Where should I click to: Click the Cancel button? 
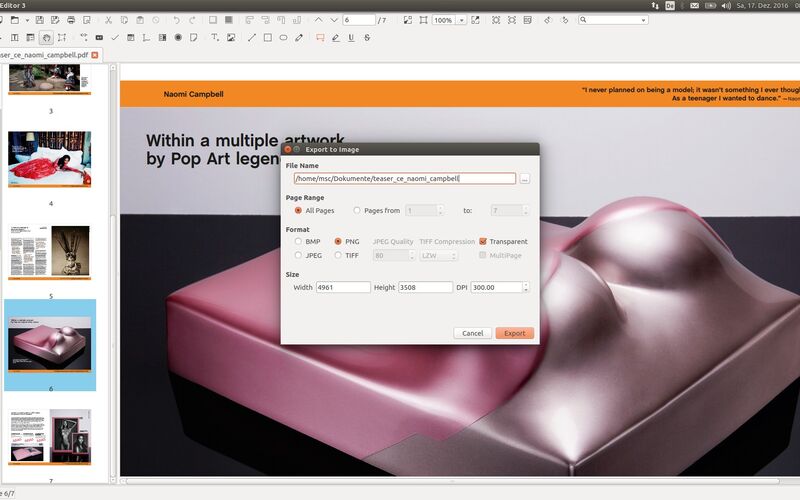click(x=472, y=333)
